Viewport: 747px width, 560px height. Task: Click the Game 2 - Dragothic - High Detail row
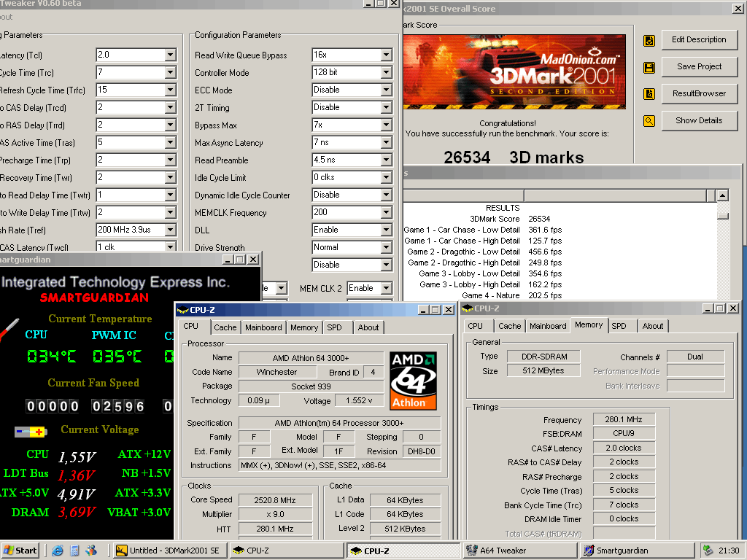(x=485, y=262)
